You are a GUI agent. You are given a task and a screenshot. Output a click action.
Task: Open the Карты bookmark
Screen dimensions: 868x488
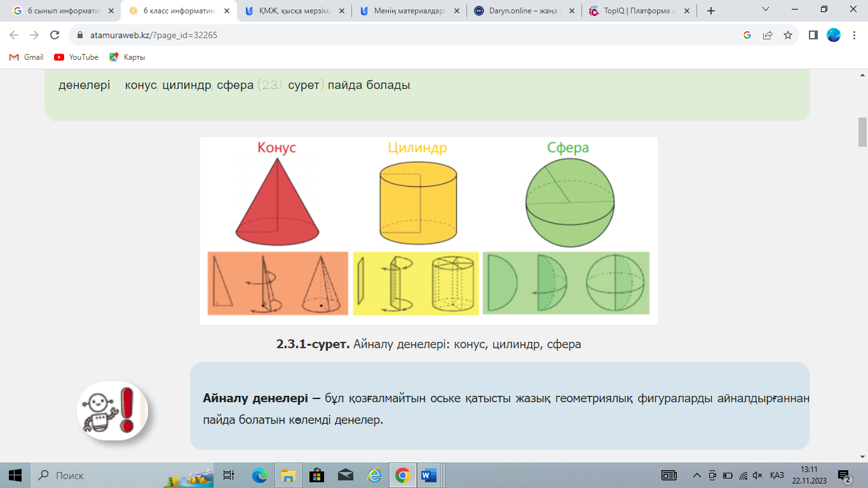127,57
